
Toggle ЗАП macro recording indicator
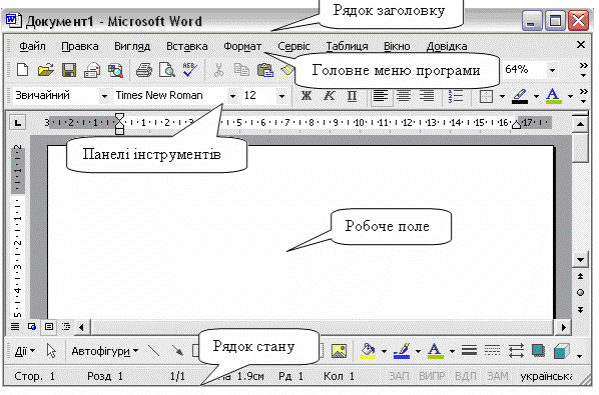[x=399, y=376]
